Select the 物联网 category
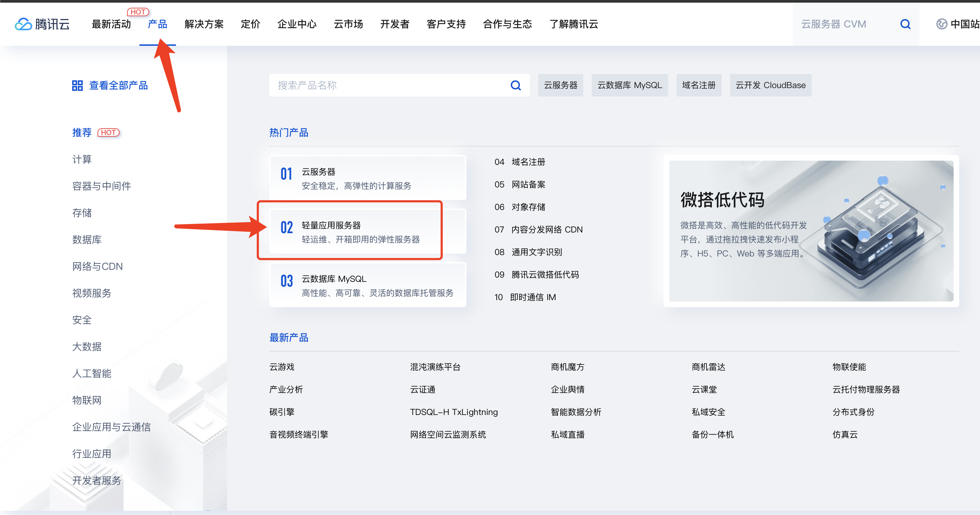 pyautogui.click(x=87, y=400)
